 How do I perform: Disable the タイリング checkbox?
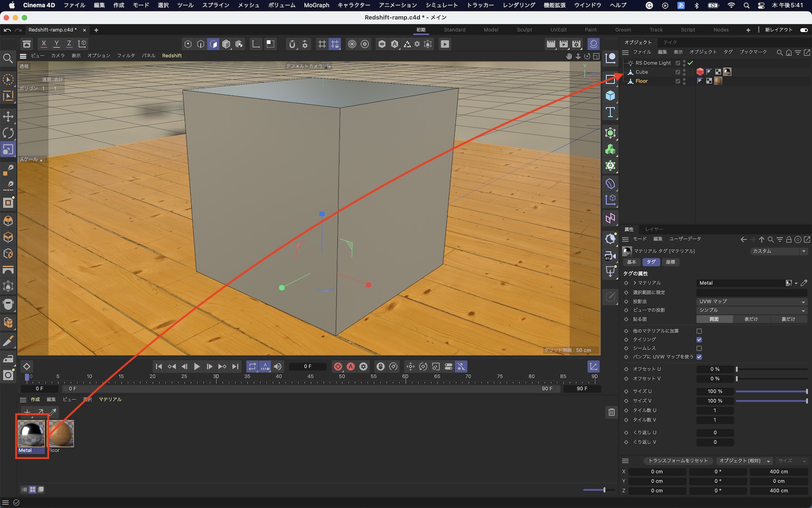[699, 340]
